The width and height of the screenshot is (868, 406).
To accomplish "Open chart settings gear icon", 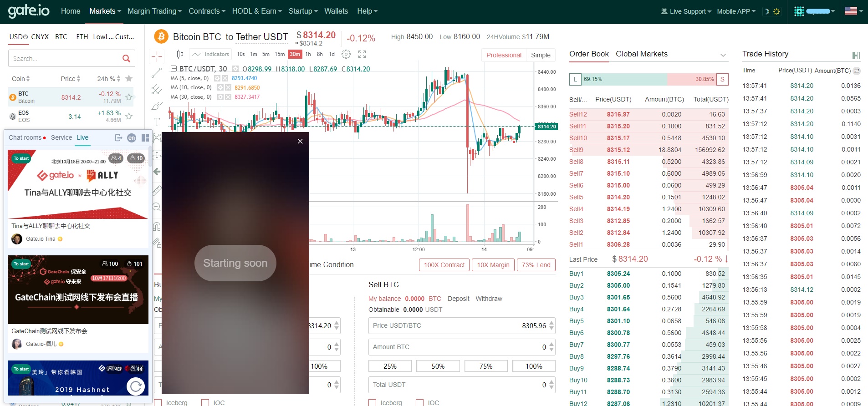I will (346, 54).
